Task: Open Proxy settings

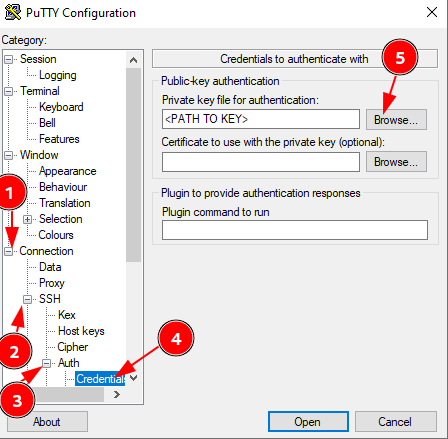Action: pyautogui.click(x=52, y=283)
